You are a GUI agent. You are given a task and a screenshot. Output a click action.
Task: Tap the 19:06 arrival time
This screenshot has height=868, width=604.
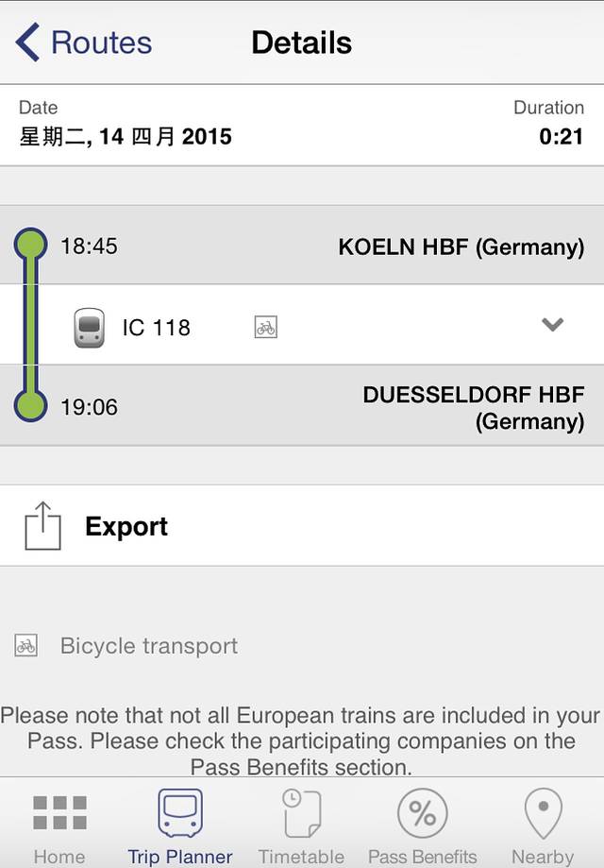89,407
